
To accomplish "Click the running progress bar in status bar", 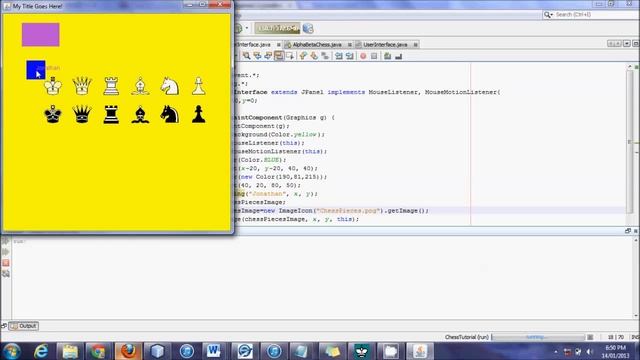I will [538, 337].
